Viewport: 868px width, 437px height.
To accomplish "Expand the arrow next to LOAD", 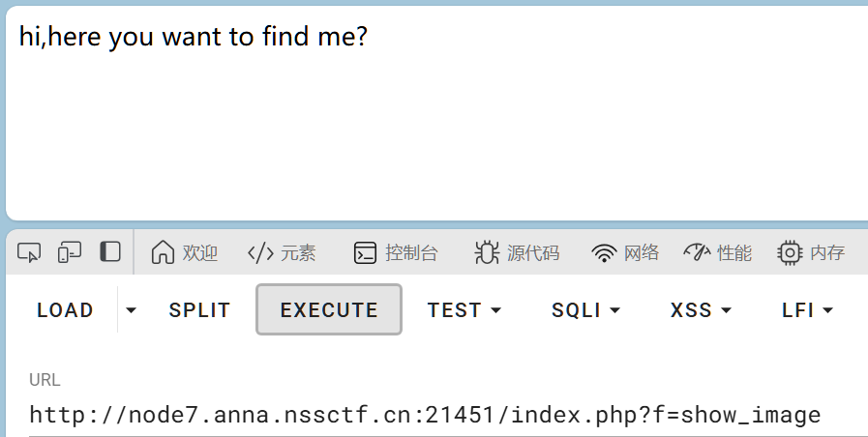I will (x=132, y=310).
